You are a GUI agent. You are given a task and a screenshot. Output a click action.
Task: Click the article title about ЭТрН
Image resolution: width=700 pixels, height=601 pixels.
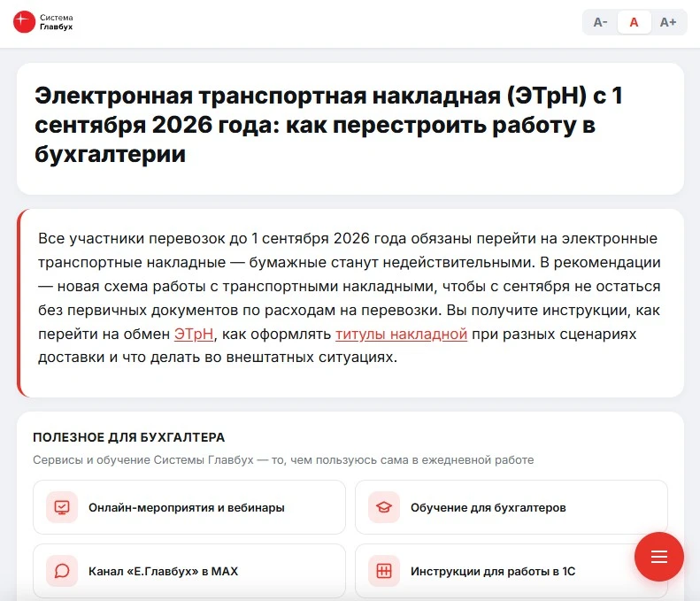click(x=328, y=125)
